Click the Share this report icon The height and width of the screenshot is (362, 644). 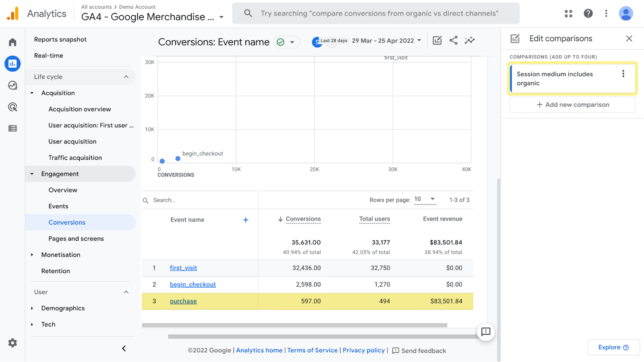click(x=453, y=40)
